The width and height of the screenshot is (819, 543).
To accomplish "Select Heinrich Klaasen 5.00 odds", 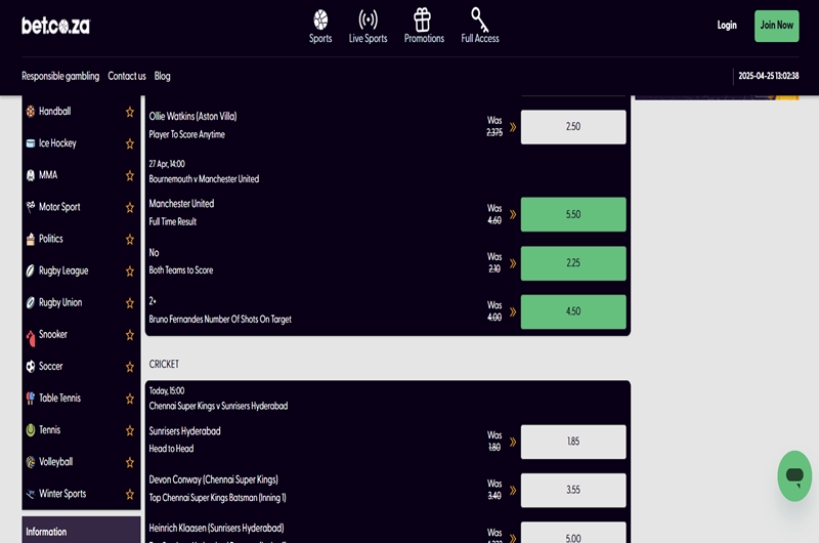I will tap(573, 533).
